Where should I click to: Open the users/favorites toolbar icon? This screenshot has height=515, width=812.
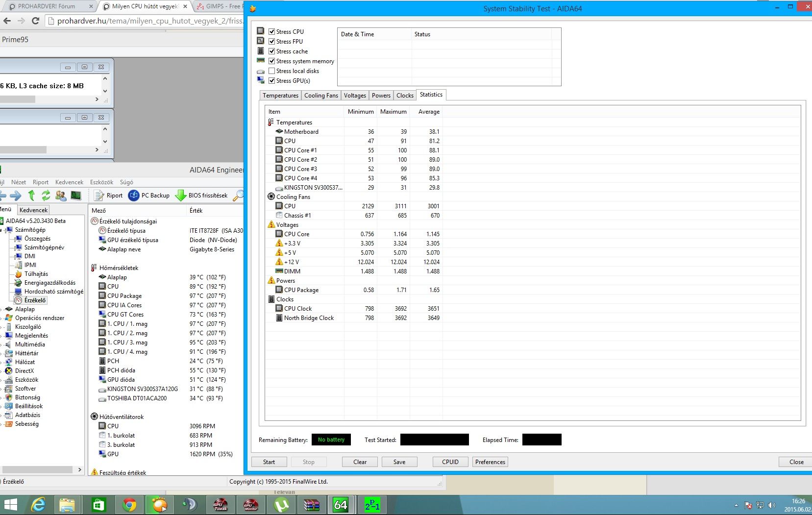(x=61, y=196)
